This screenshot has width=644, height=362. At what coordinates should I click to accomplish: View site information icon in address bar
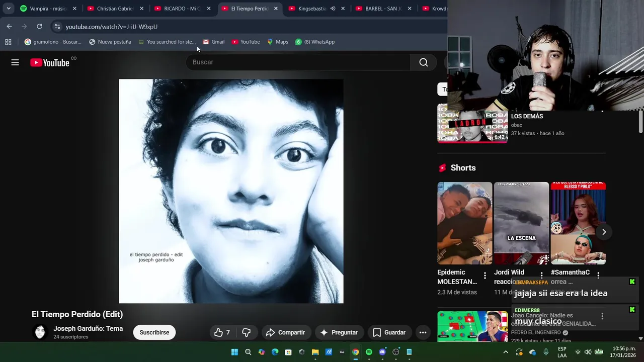click(x=57, y=27)
